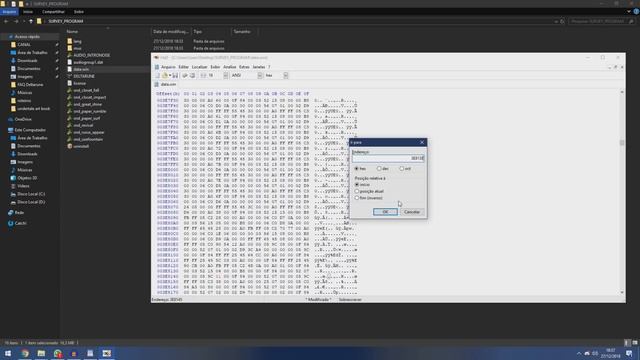This screenshot has height=360, width=640.
Task: Select the snd_paper_rumble audio file
Action: pos(89,111)
